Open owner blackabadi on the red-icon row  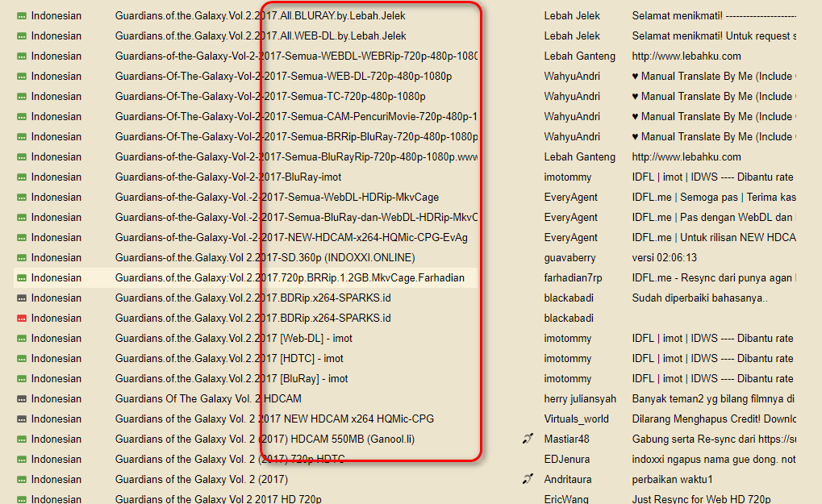click(x=569, y=318)
